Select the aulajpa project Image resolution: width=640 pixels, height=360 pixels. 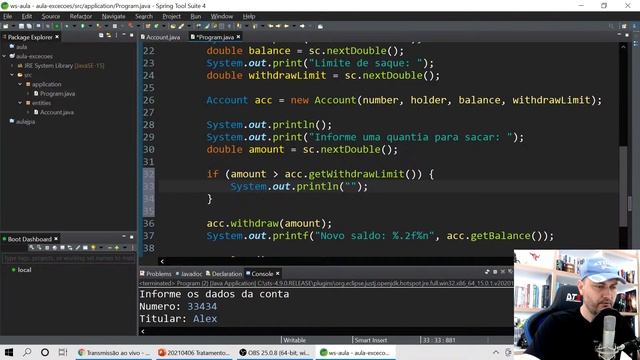point(25,122)
